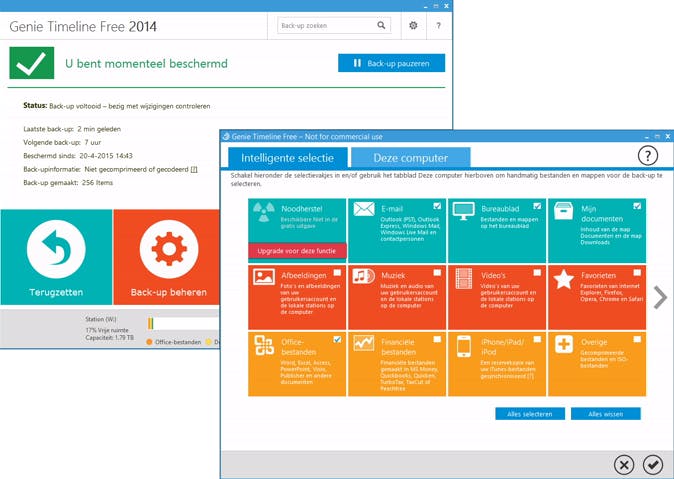Check the Afbeeldingen checkbox
The height and width of the screenshot is (479, 674).
tap(337, 273)
